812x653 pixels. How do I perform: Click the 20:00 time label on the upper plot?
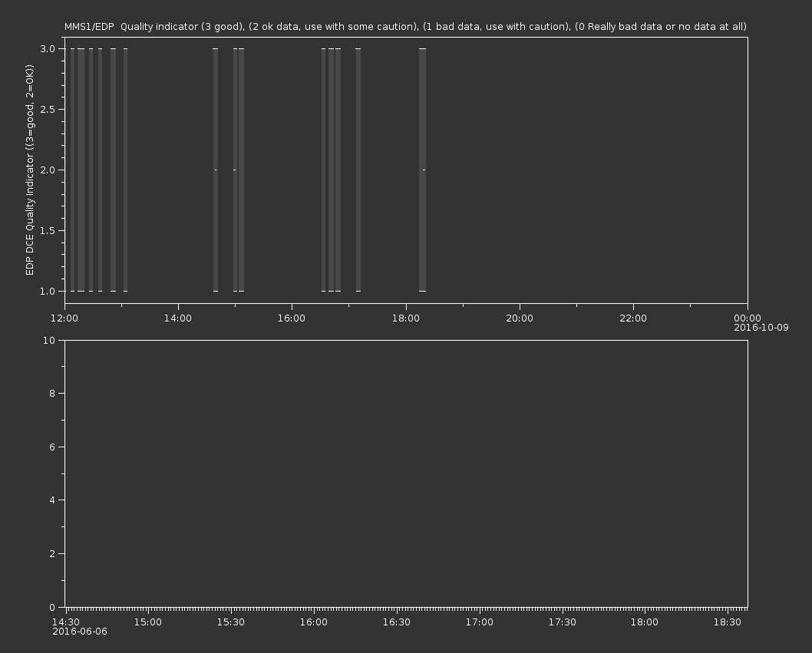[x=520, y=318]
